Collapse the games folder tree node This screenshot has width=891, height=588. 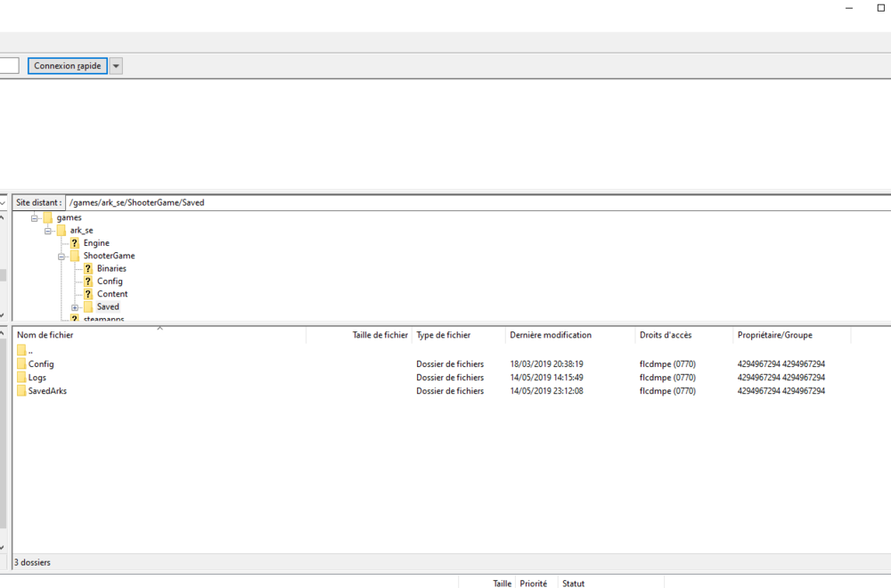[36, 217]
